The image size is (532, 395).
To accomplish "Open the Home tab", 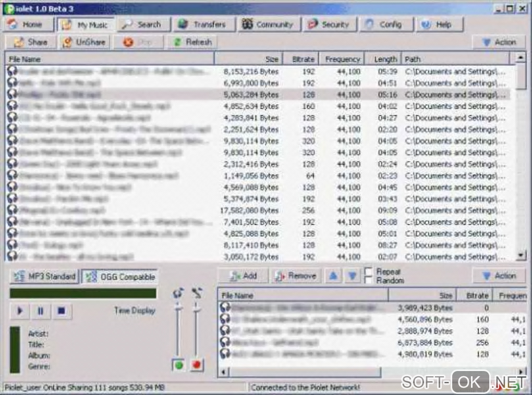I will 28,24.
